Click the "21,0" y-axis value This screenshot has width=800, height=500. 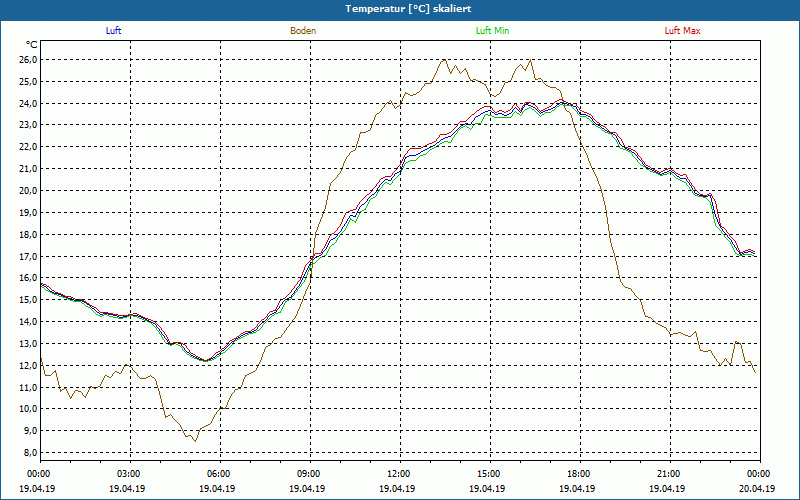(x=29, y=169)
